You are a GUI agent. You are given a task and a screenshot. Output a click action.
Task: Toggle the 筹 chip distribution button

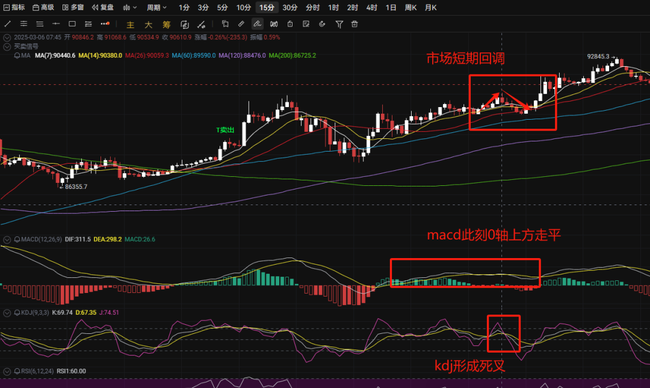point(166,24)
